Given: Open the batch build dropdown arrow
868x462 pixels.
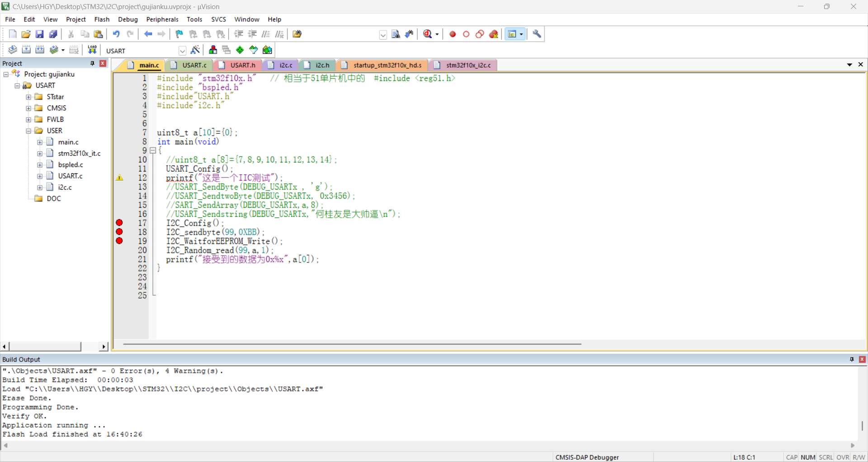Looking at the screenshot, I should pyautogui.click(x=63, y=50).
